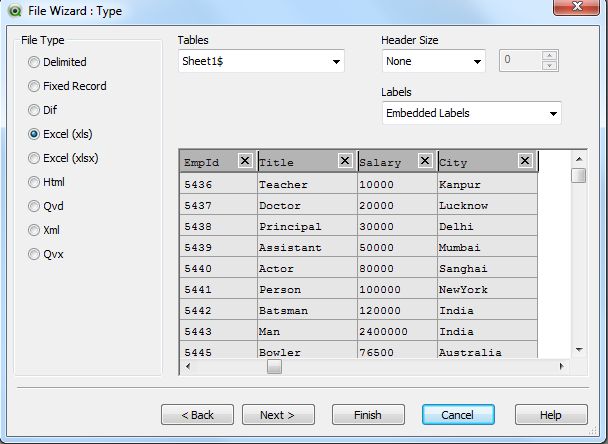Select the Delimited file type
This screenshot has width=608, height=444.
(x=57, y=62)
